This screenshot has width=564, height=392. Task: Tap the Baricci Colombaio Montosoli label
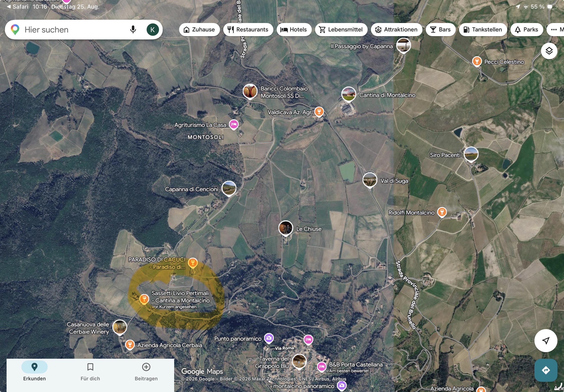[284, 92]
